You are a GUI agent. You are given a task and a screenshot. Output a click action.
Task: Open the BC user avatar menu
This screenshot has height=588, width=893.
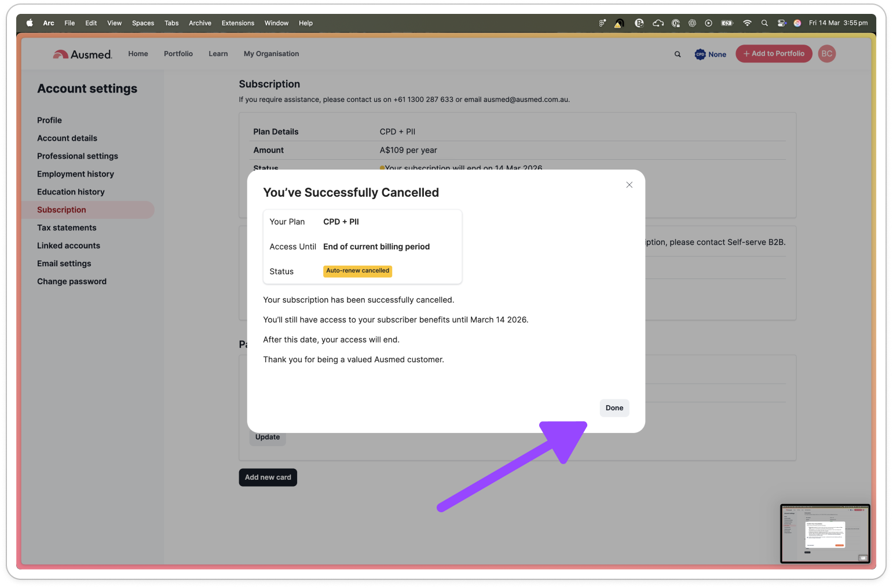coord(827,54)
